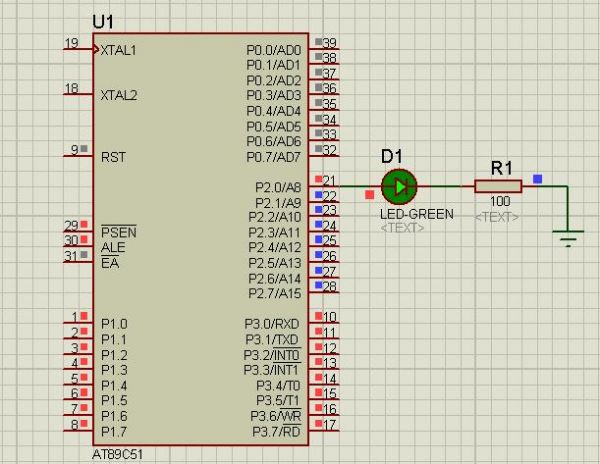Select the U1 reference label
This screenshot has height=464, width=600.
point(103,21)
